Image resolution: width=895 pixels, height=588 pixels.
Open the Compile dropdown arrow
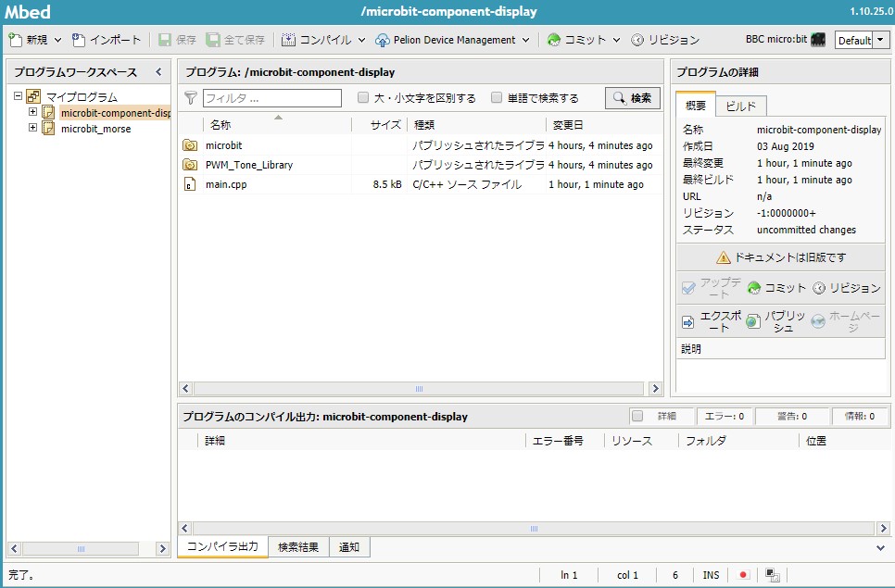(361, 41)
